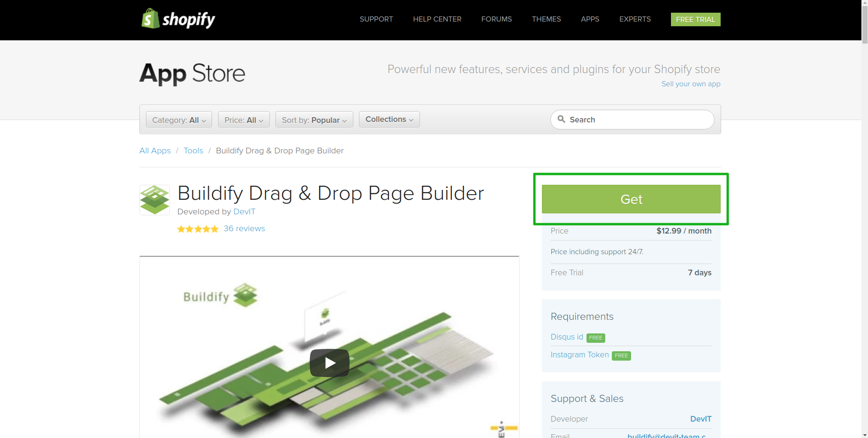
Task: Click the Buildify app icon beside title
Action: 154,200
